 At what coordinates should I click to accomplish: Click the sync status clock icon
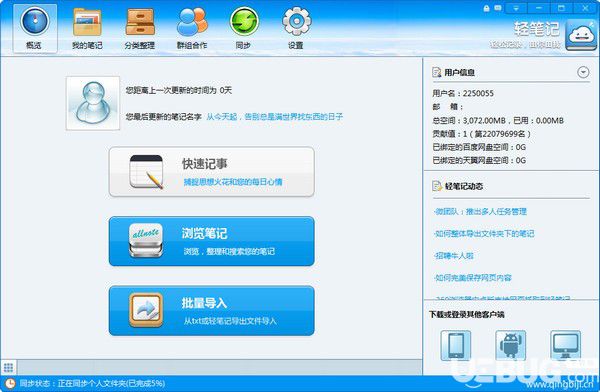point(10,383)
